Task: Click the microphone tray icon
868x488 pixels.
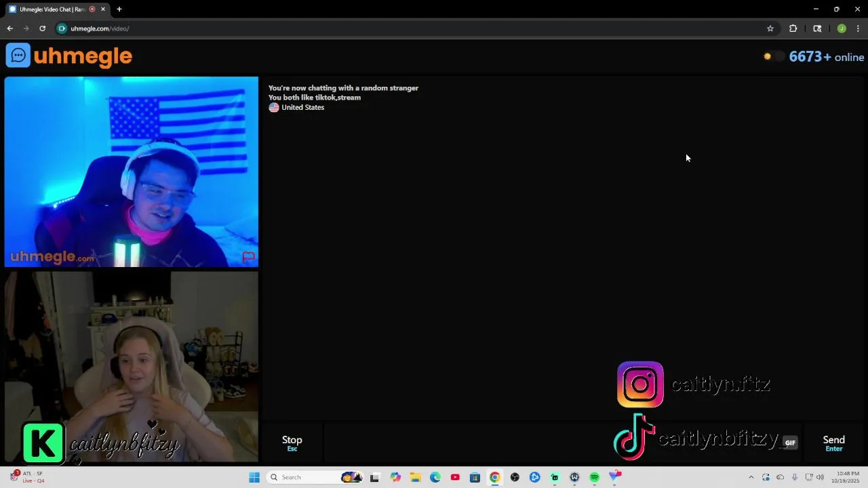Action: coord(795,477)
